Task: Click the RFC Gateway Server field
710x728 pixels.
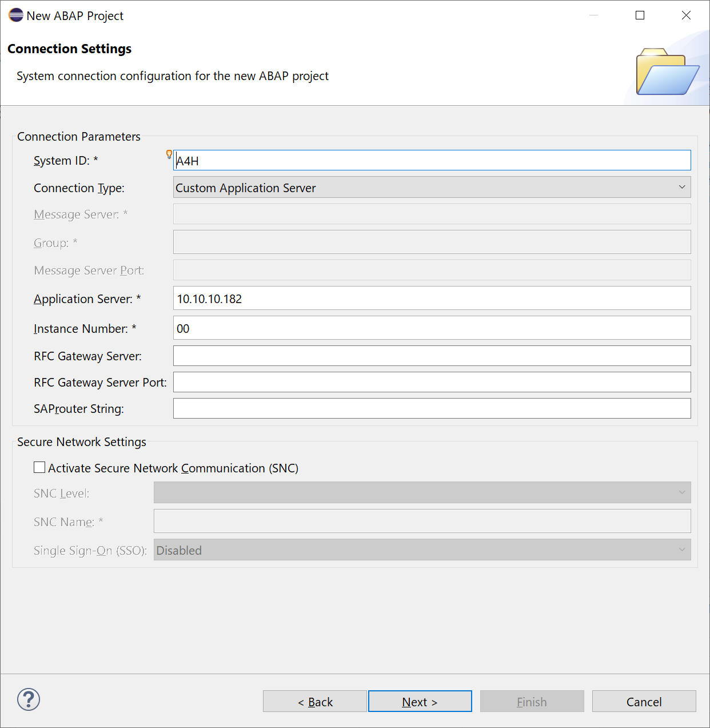Action: [x=432, y=356]
